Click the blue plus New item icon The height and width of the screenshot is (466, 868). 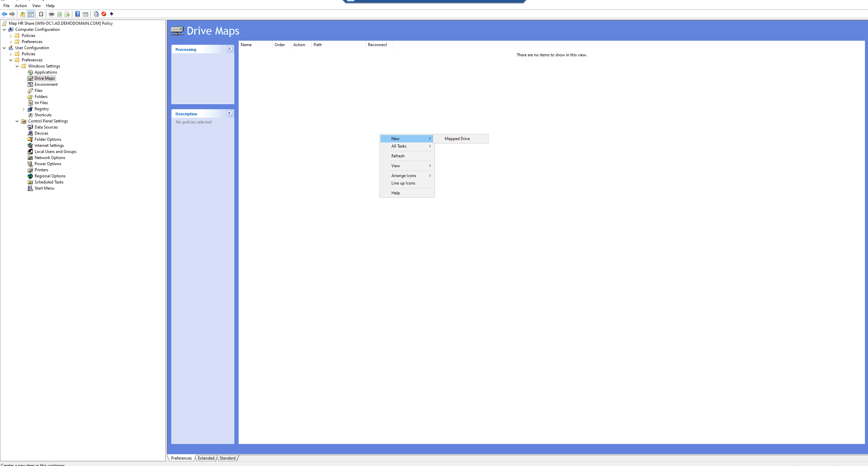tap(111, 14)
